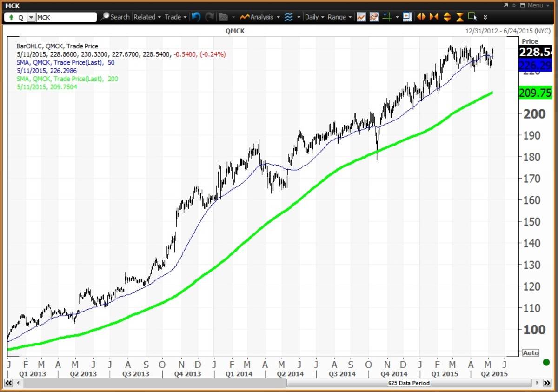This screenshot has height=392, width=558.
Task: Expand the symbol dropdown beside the ticker box
Action: coord(31,17)
